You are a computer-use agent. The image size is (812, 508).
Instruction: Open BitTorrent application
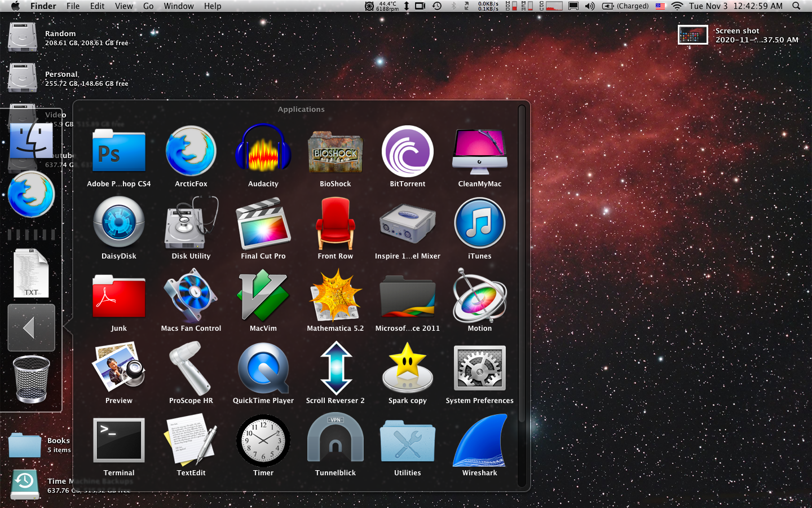tap(408, 151)
